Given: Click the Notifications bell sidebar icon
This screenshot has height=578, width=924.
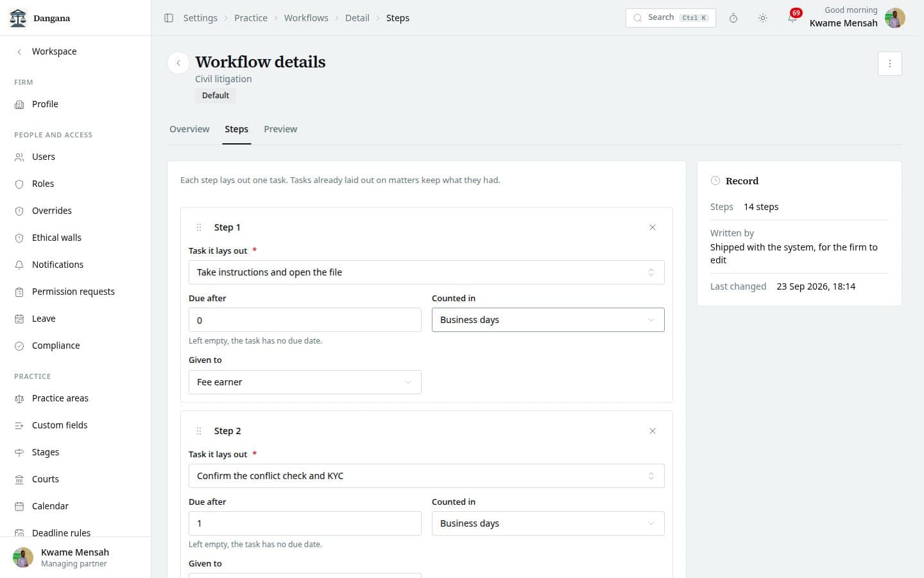Looking at the screenshot, I should click(19, 265).
